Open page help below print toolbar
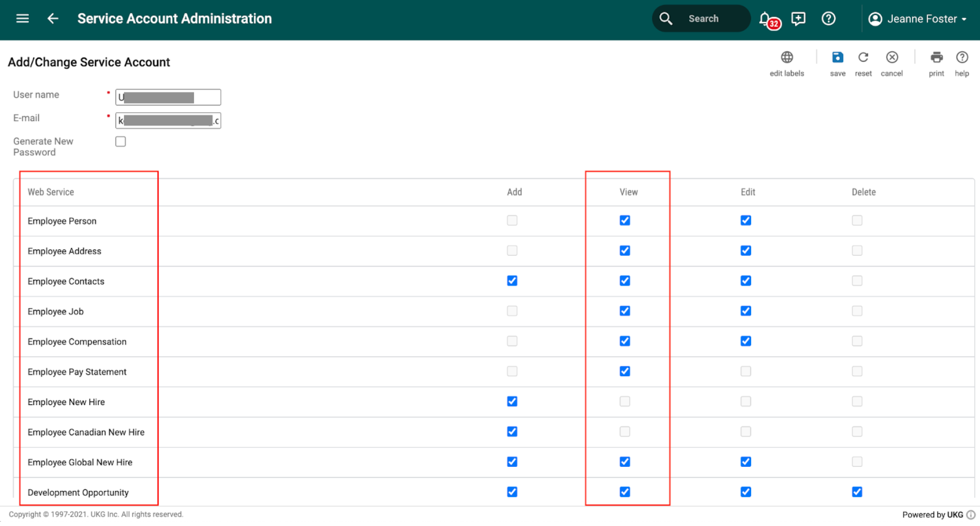The image size is (980, 526). click(961, 58)
